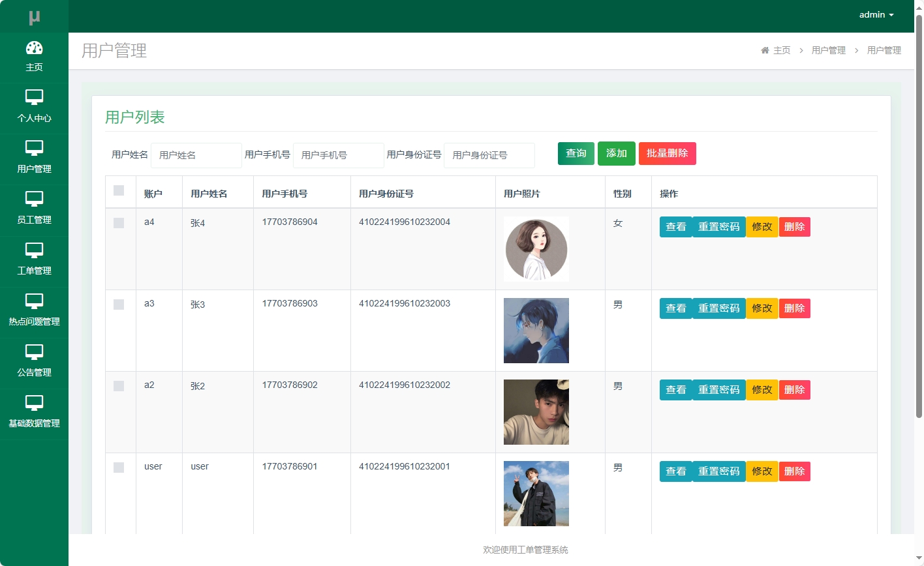Click the green 查询 search button
This screenshot has height=566, width=924.
click(x=576, y=153)
